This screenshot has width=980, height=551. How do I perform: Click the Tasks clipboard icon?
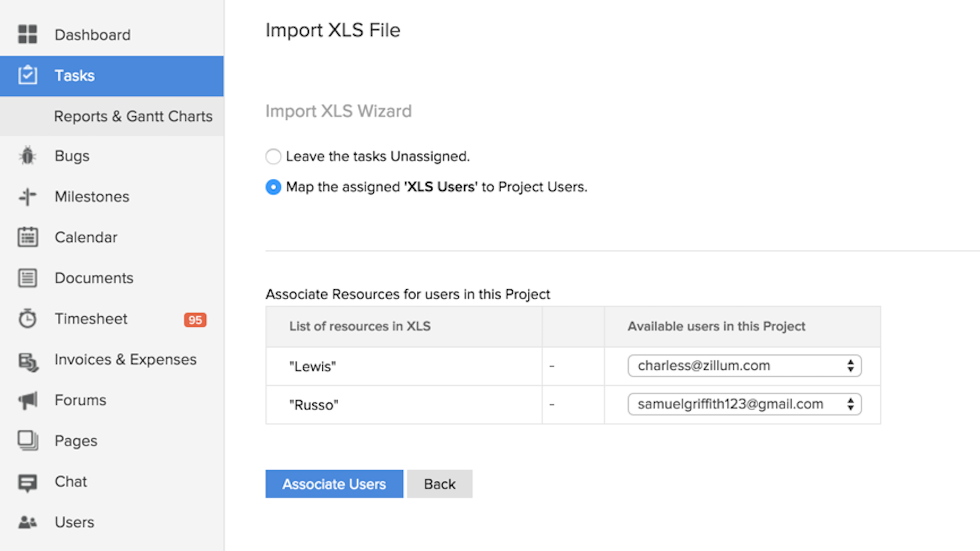pos(27,76)
